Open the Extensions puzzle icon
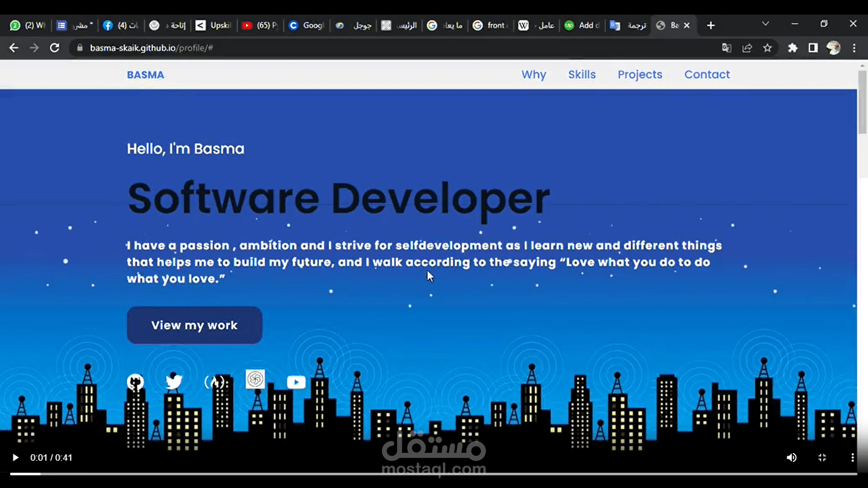Image resolution: width=868 pixels, height=488 pixels. tap(792, 48)
